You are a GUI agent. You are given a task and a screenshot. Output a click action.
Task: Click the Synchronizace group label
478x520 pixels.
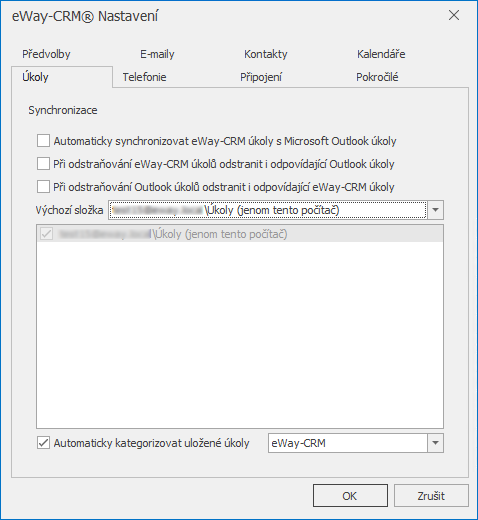tap(63, 110)
